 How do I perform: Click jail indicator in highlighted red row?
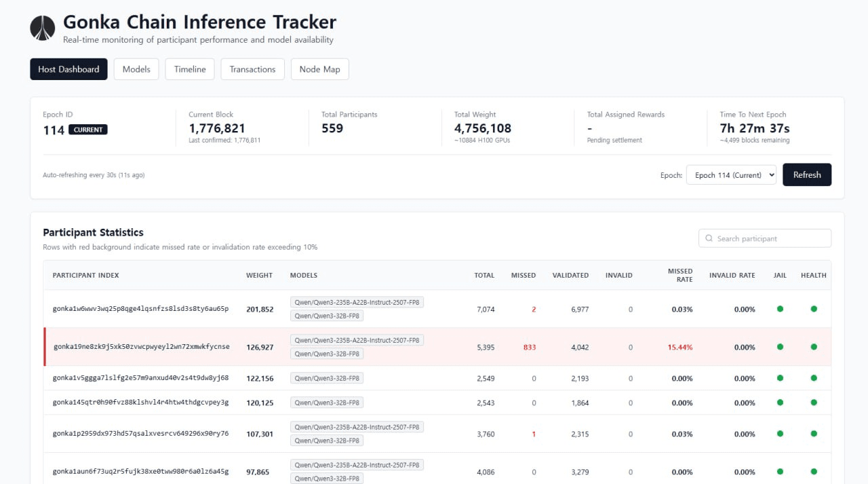point(780,347)
